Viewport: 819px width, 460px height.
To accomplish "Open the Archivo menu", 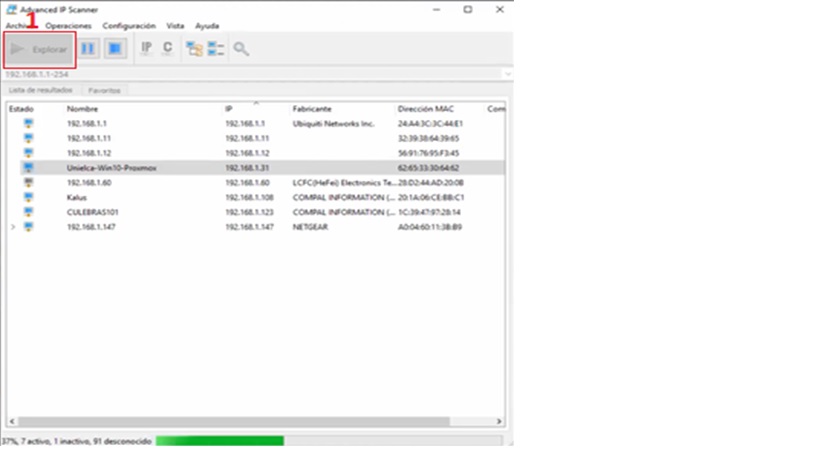I will tap(18, 26).
